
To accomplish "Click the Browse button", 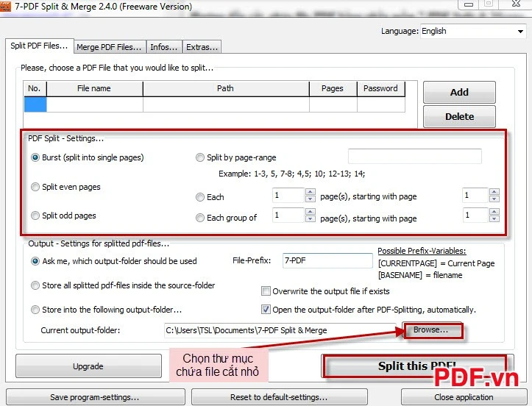I will point(433,330).
